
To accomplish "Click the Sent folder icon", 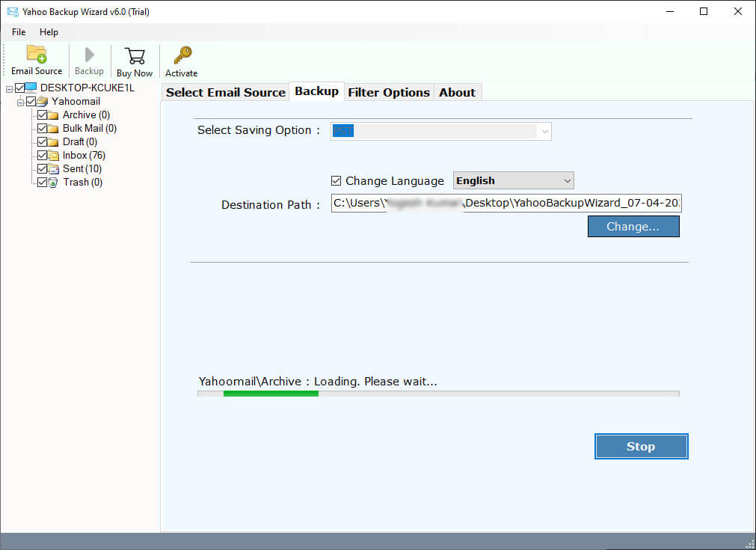I will pyautogui.click(x=53, y=169).
